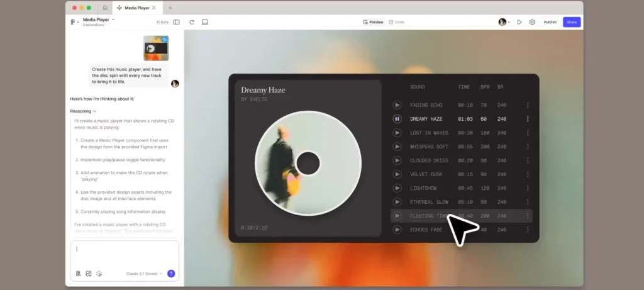Expand the Reasoning section chevron
The width and height of the screenshot is (644, 290).
[x=94, y=111]
